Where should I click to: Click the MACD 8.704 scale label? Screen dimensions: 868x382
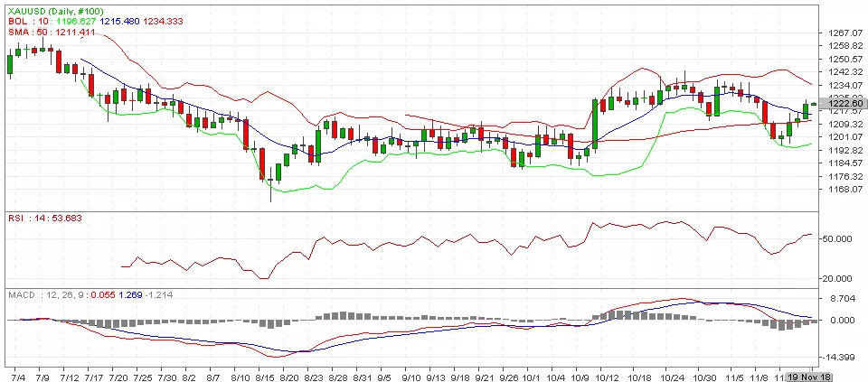(x=841, y=298)
